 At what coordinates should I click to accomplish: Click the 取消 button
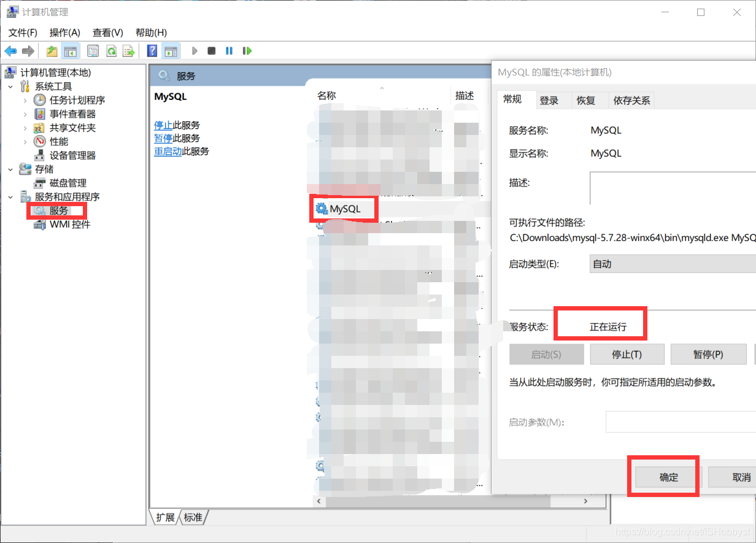[x=733, y=477]
